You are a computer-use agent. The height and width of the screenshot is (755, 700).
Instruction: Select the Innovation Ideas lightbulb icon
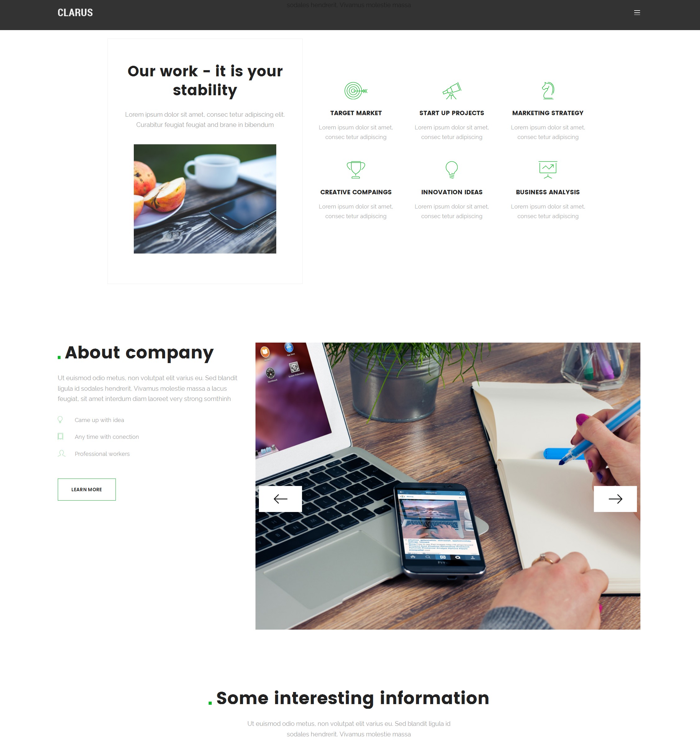tap(451, 169)
